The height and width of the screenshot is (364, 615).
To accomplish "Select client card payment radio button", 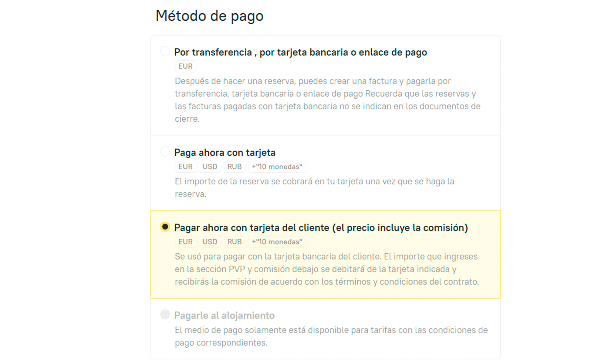I will point(165,227).
